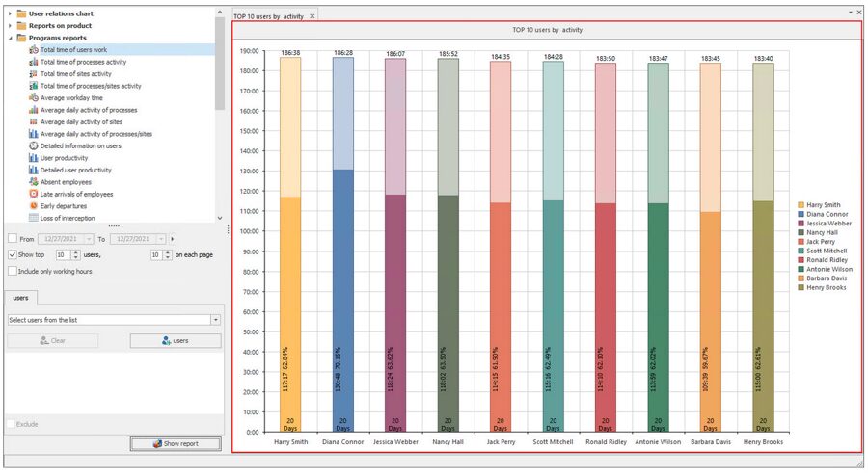Open Detailed information on users report
Viewport: 868px width, 476px height.
80,145
